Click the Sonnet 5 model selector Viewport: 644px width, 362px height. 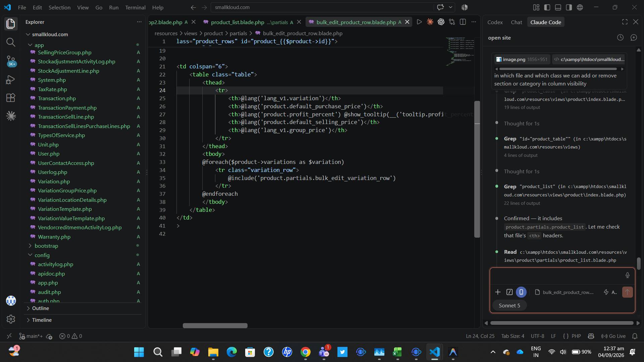[509, 305]
